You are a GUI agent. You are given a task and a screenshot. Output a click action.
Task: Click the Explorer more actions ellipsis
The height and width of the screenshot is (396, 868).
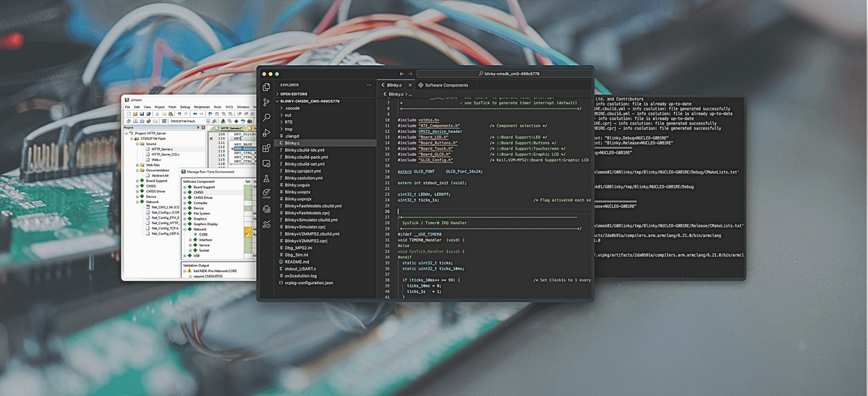(369, 85)
